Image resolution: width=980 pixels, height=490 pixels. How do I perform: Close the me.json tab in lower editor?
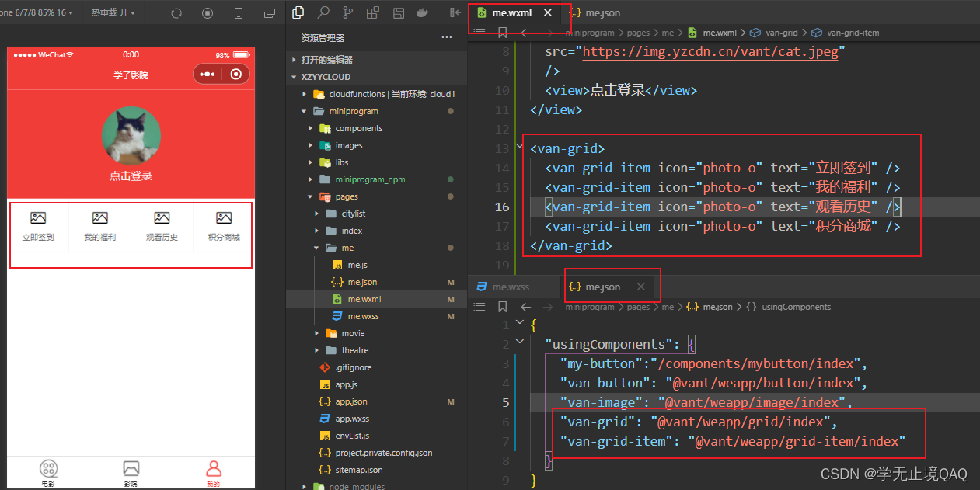click(640, 287)
